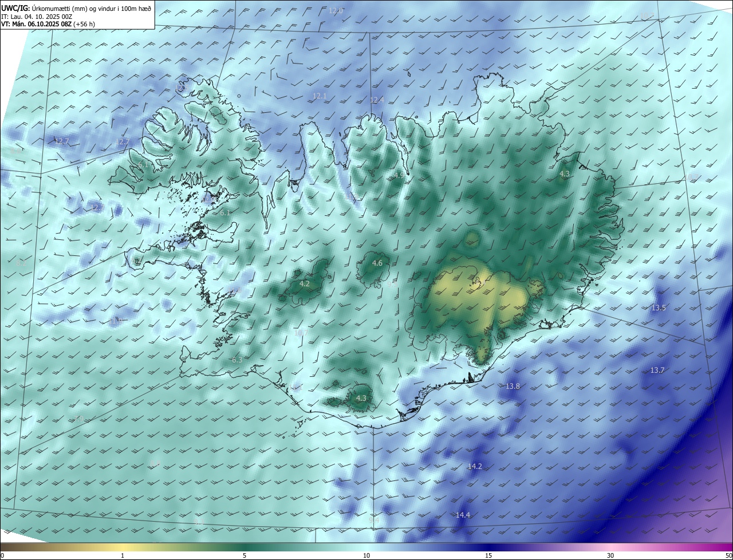733x560 pixels.
Task: Click the 'VT: Mán. 06.10.2025 08Z' line
Action: [x=36, y=24]
